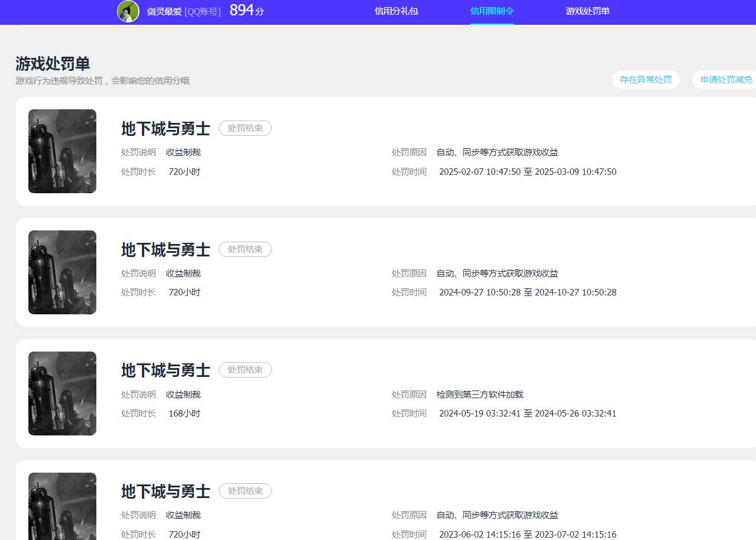Image resolution: width=756 pixels, height=540 pixels.
Task: Click the 地下城与勇士 title of first record
Action: pyautogui.click(x=164, y=129)
